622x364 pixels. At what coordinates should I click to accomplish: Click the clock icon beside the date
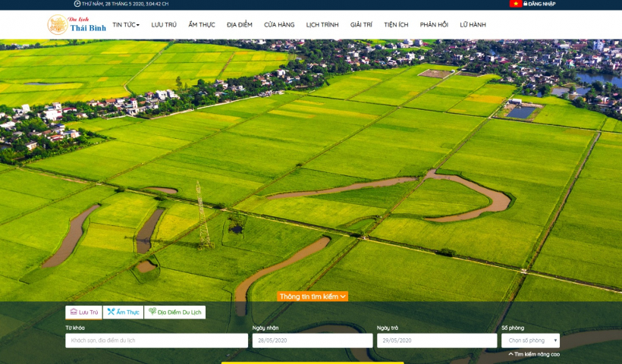tap(77, 4)
